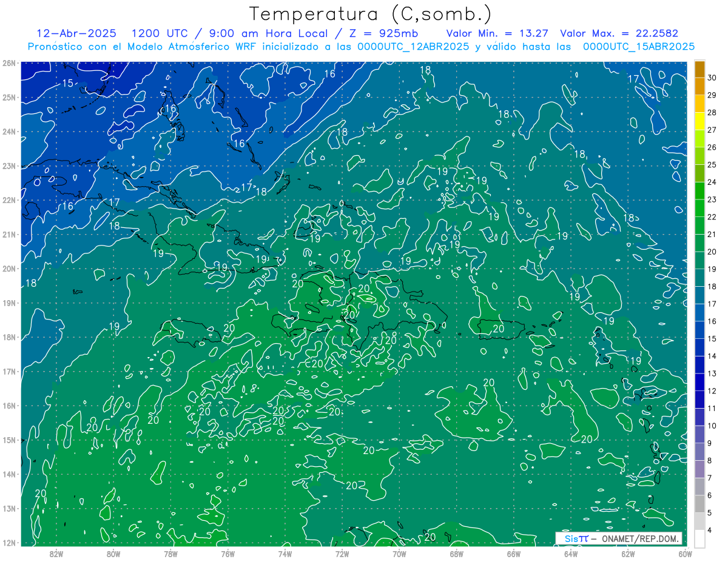Viewport: 728px width, 562px height.
Task: Click the '1200 UTC' time text
Action: [159, 33]
